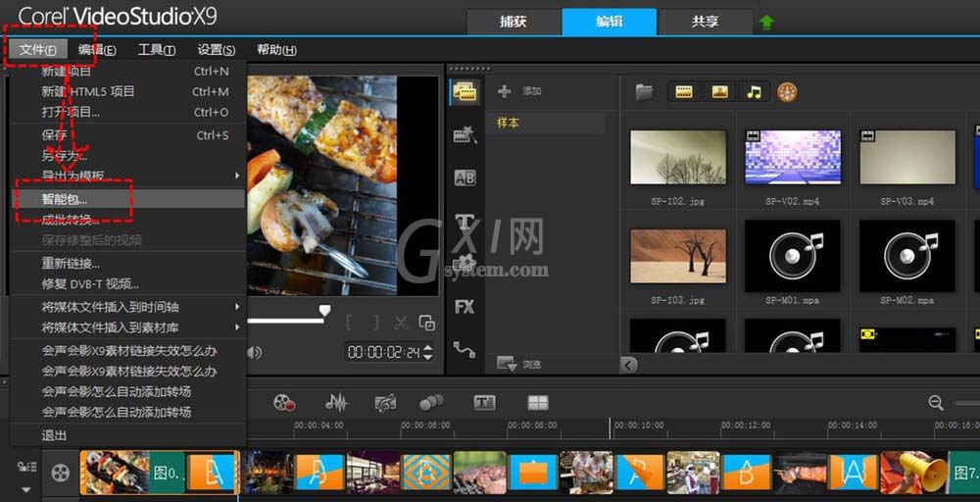Toggle show videos filter in library
This screenshot has width=980, height=502.
[684, 92]
